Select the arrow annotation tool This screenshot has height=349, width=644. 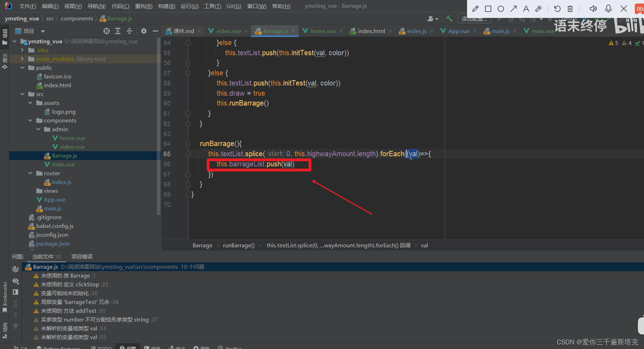[x=513, y=9]
